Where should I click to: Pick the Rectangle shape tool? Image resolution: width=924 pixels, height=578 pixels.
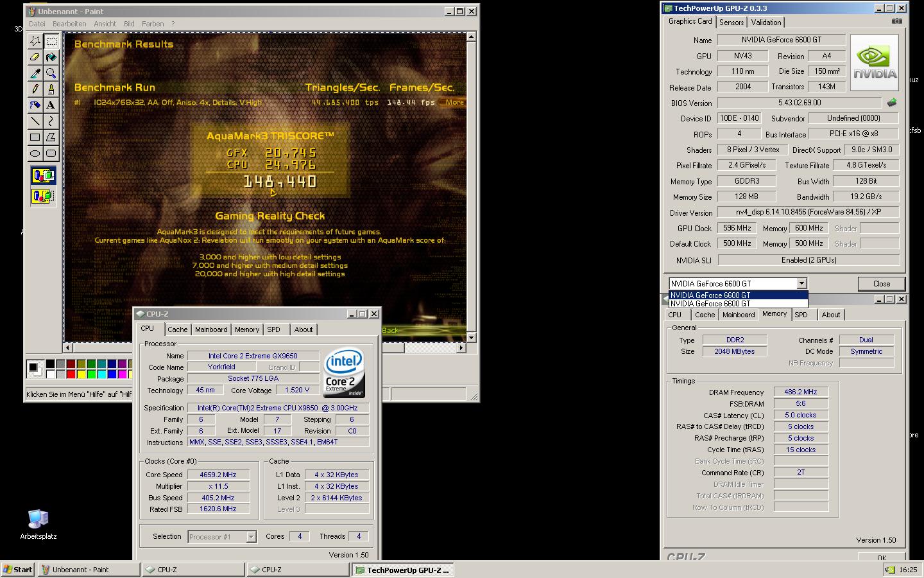(35, 137)
